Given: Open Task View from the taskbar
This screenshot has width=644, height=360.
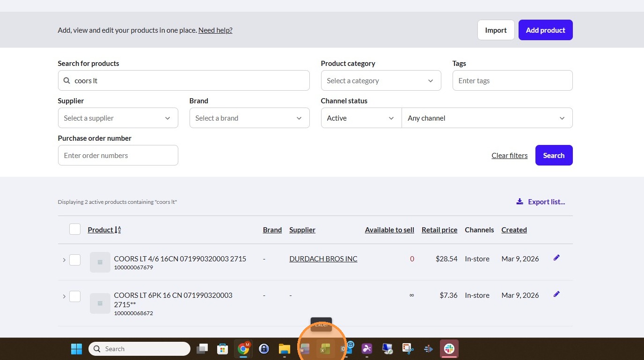Looking at the screenshot, I should coord(202,349).
